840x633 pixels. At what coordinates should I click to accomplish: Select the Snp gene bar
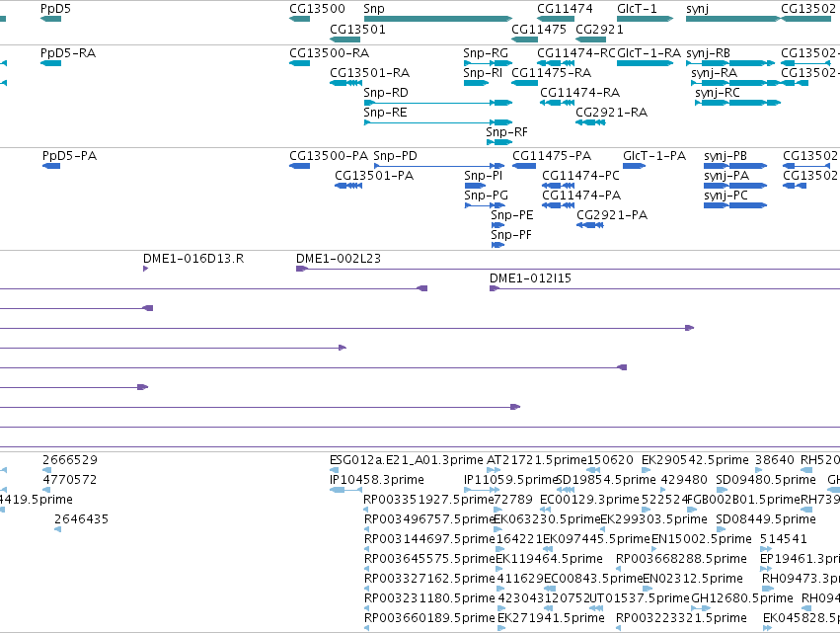(437, 19)
